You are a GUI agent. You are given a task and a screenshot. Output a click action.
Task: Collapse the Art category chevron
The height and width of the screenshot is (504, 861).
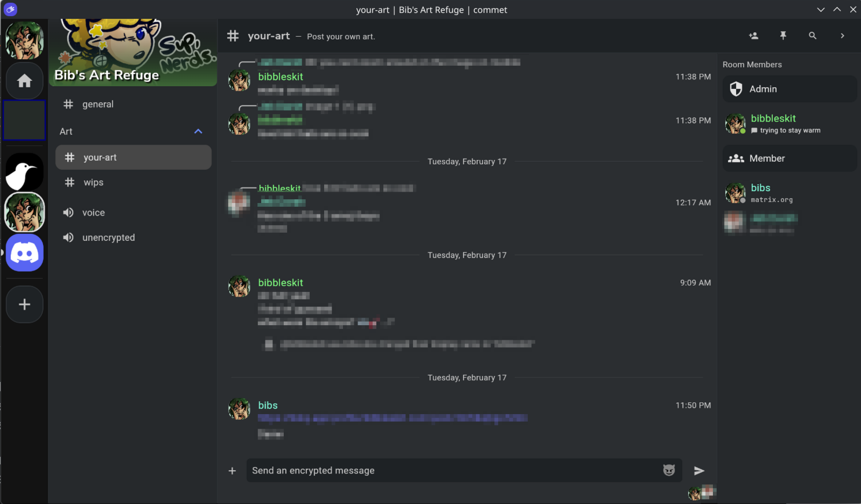pyautogui.click(x=198, y=131)
